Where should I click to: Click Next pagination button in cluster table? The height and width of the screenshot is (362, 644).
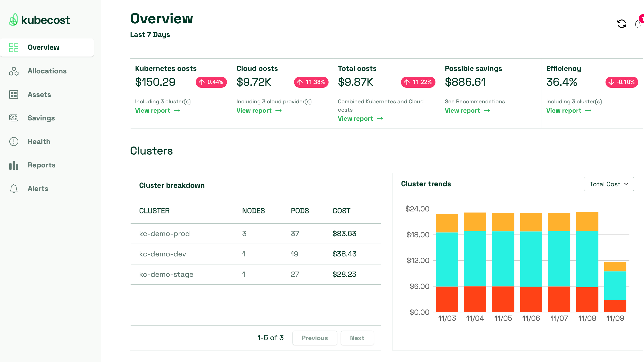(x=357, y=338)
